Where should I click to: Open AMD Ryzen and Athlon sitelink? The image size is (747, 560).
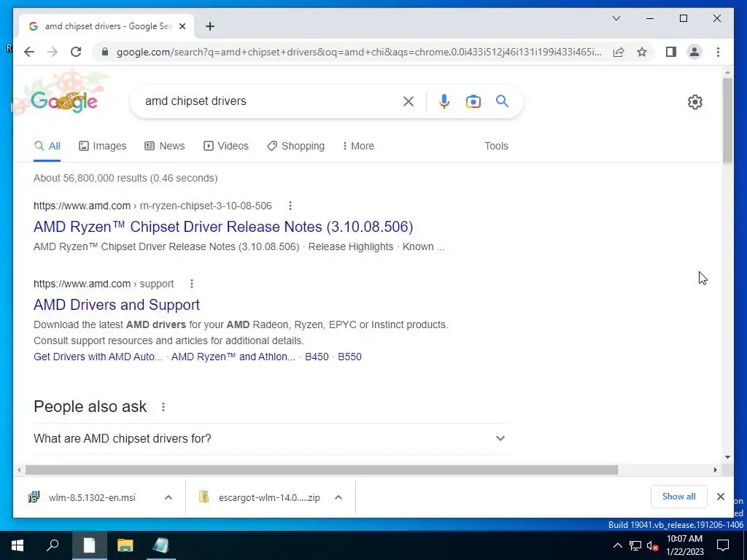pos(233,357)
